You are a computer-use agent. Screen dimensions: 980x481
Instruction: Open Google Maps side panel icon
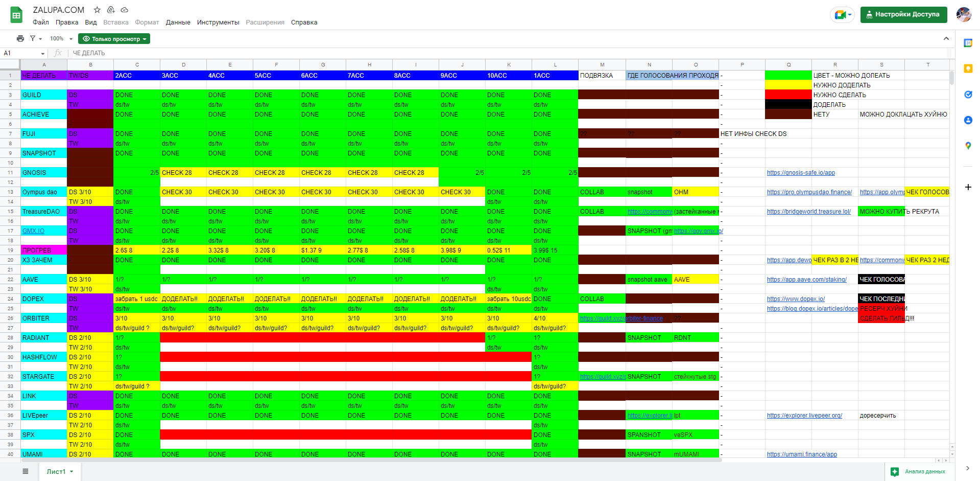[968, 146]
